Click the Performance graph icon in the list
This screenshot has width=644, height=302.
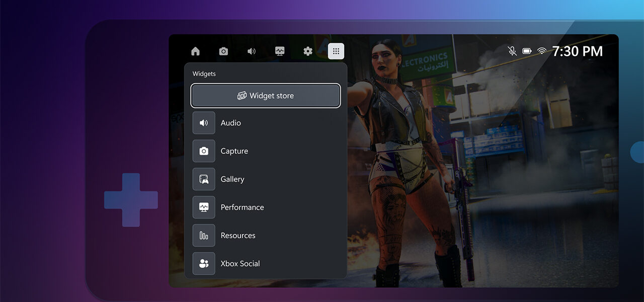click(x=203, y=207)
